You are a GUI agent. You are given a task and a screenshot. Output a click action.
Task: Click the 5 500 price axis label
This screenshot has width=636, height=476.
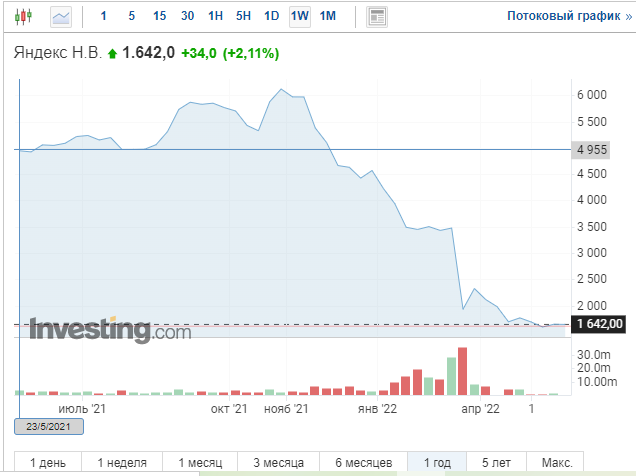[592, 122]
